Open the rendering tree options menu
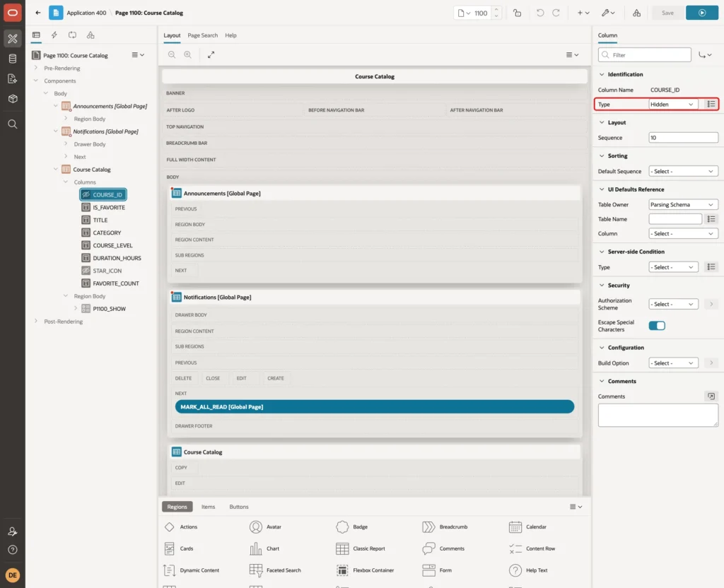 (x=138, y=55)
